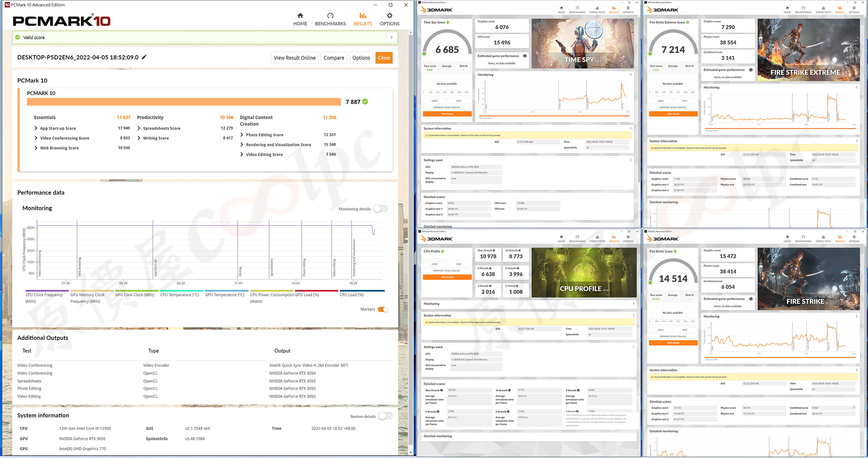868x458 pixels.
Task: Open Benchmarks in the CPU Profile window
Action: 577,239
